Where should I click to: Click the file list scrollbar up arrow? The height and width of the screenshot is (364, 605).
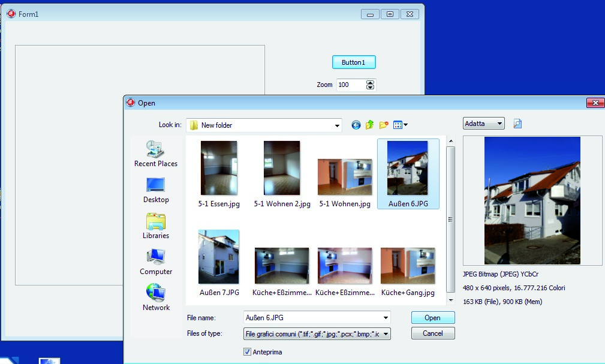point(450,142)
